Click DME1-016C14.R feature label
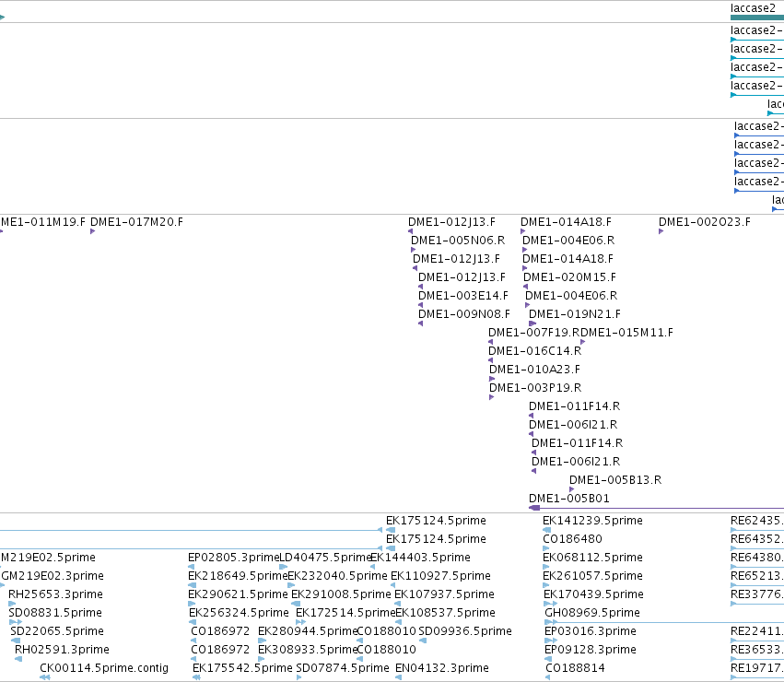Viewport: 784px width, 682px height. click(x=535, y=351)
